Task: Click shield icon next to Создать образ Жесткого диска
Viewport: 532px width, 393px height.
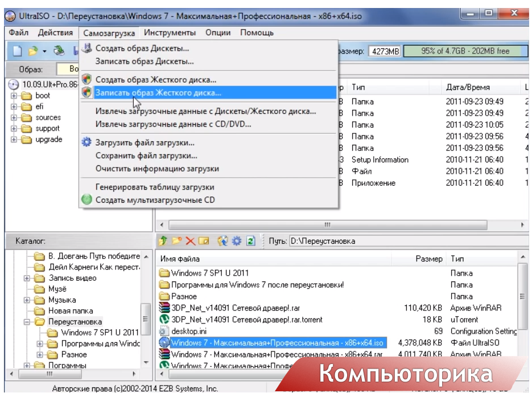Action: tap(87, 79)
